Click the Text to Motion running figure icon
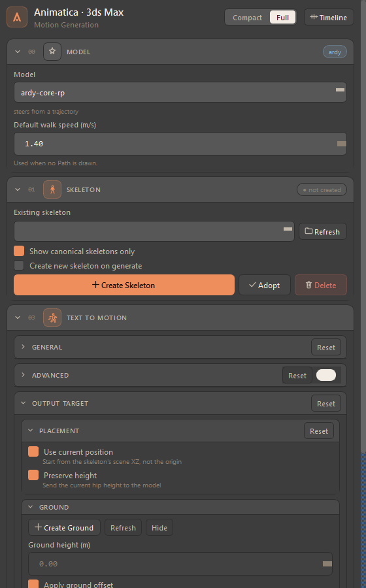 pyautogui.click(x=52, y=318)
